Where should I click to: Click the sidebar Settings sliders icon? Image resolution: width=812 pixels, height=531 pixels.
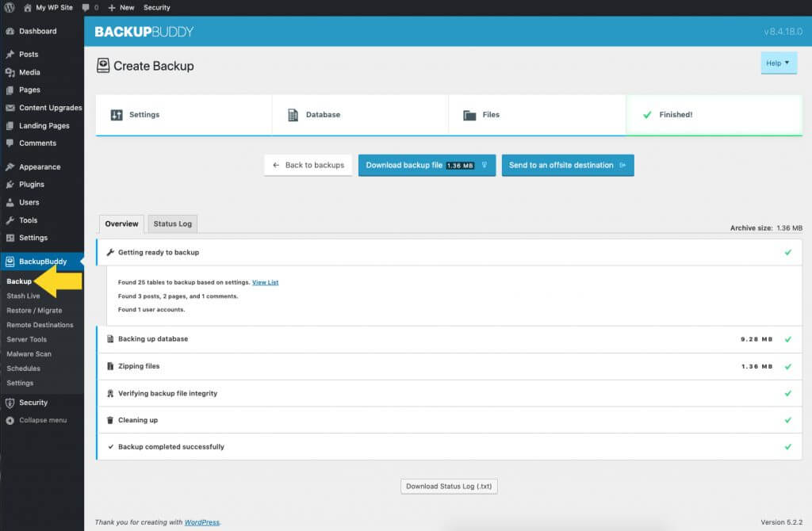(x=10, y=238)
